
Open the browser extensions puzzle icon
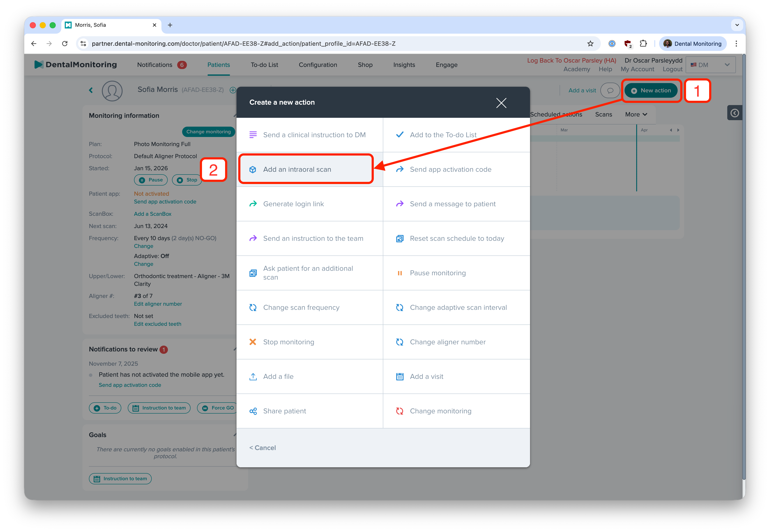tap(643, 44)
